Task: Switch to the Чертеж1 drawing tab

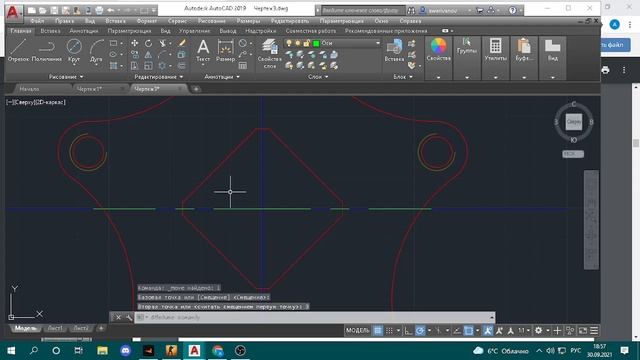Action: pos(89,89)
